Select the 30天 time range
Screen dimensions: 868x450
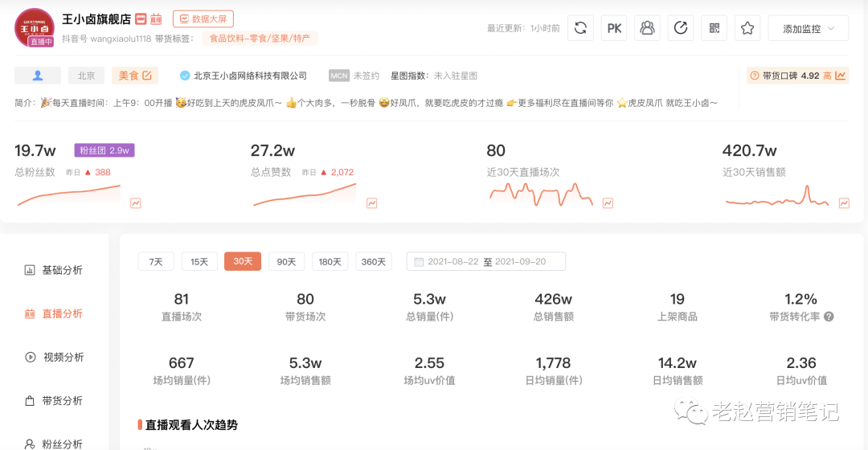(243, 261)
